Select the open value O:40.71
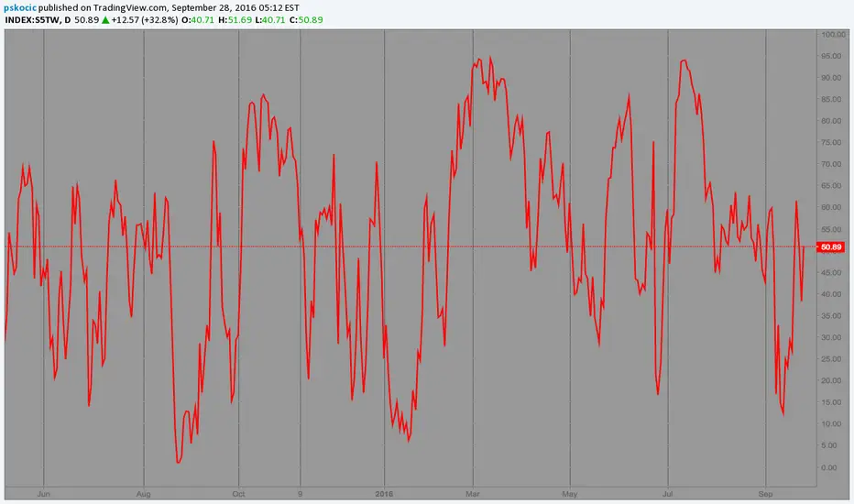Viewport: 854px width, 504px height. pyautogui.click(x=198, y=20)
